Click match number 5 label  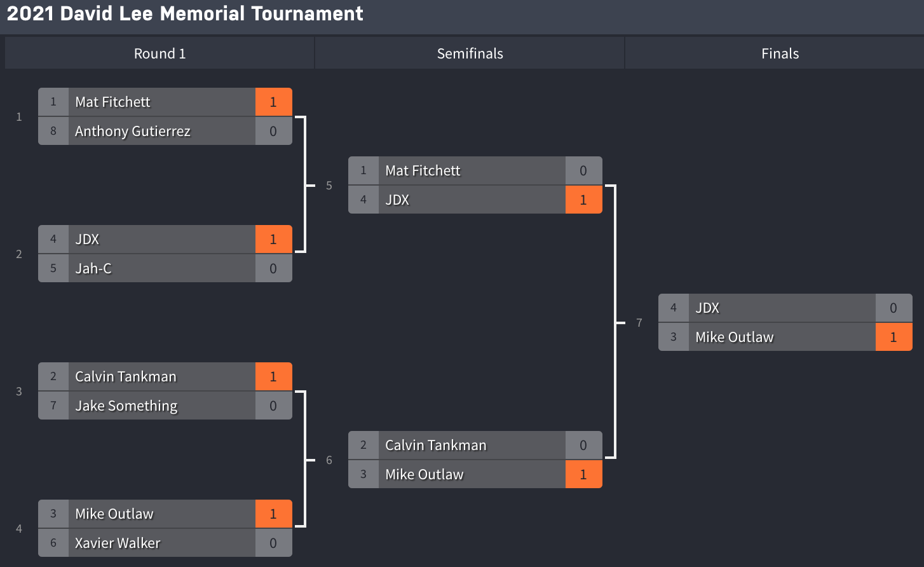coord(329,186)
